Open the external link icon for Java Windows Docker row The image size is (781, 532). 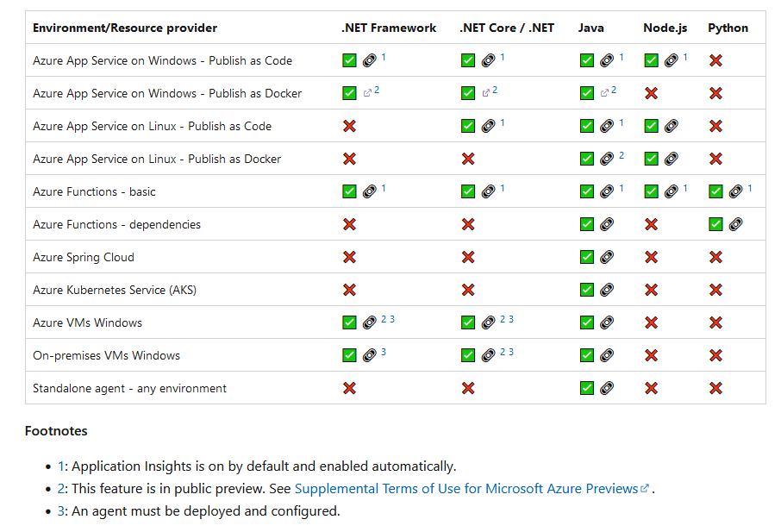tap(604, 93)
